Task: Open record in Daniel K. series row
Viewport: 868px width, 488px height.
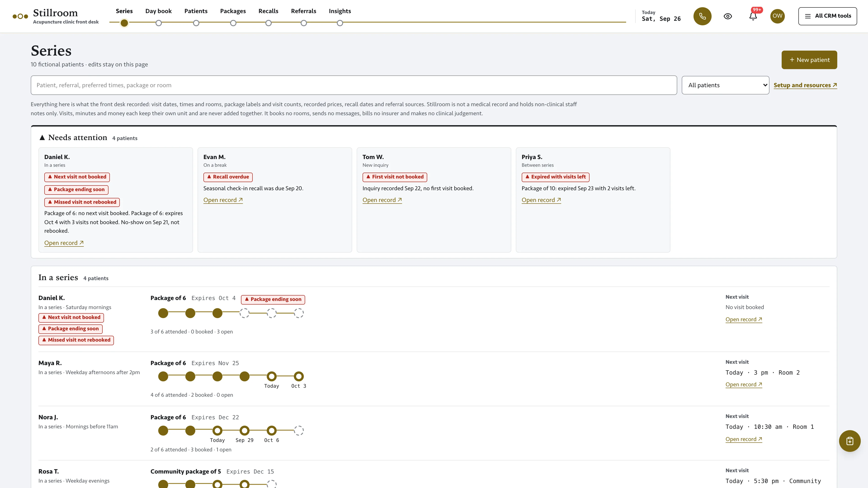Action: click(744, 319)
